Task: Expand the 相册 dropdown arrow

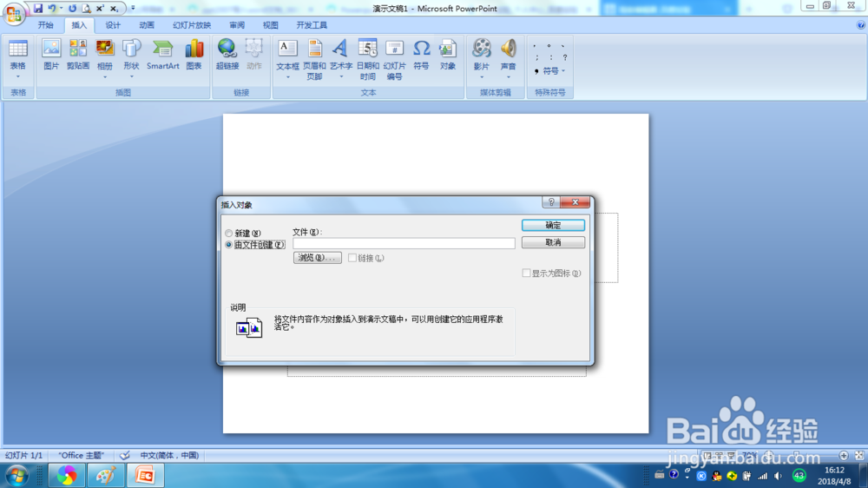Action: [x=105, y=77]
